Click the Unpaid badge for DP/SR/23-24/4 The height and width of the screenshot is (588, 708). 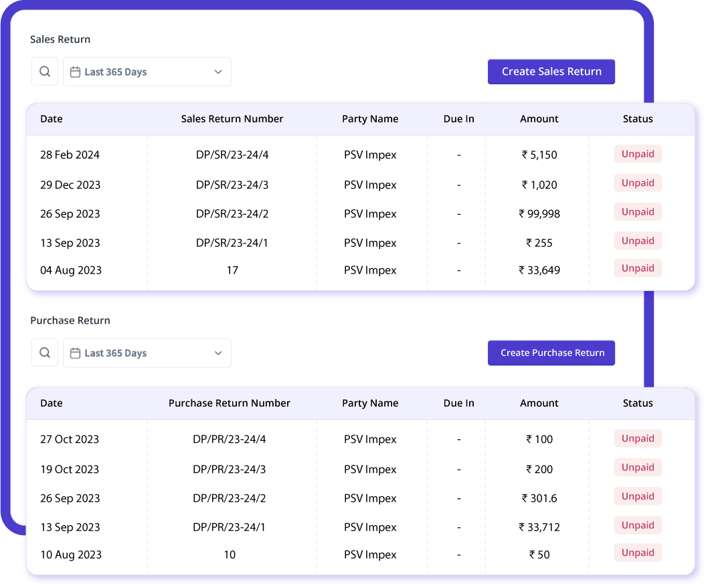coord(637,154)
